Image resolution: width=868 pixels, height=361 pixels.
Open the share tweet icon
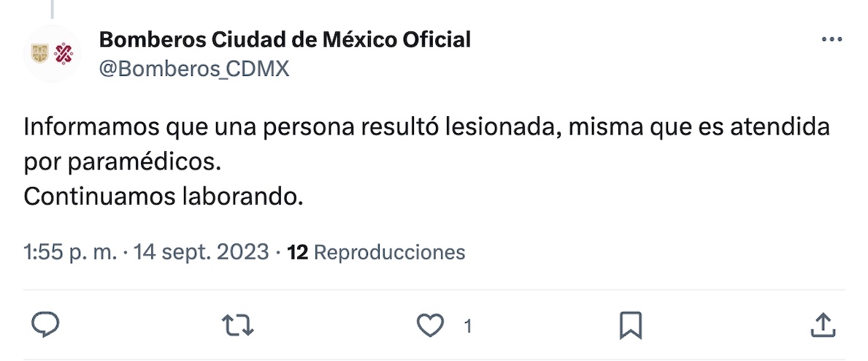coord(823,325)
